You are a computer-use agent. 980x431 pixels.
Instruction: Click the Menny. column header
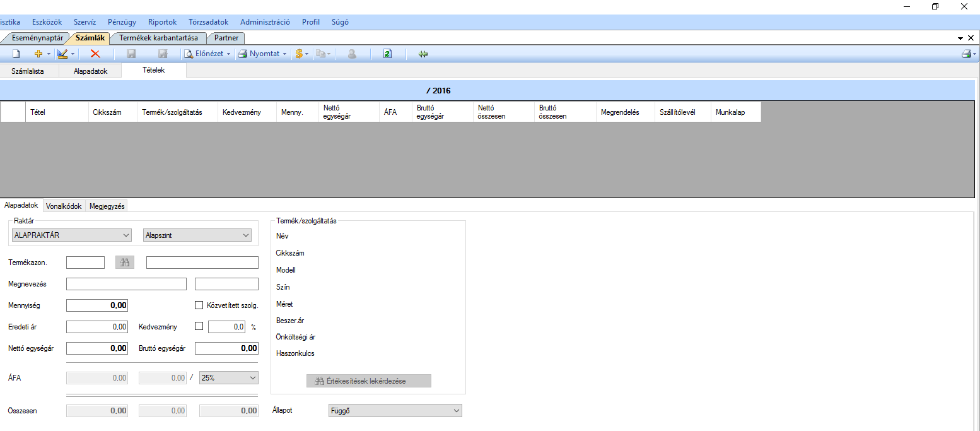click(x=298, y=112)
